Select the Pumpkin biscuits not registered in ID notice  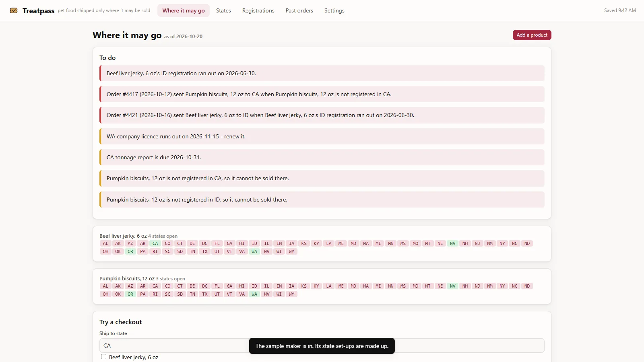(322, 200)
